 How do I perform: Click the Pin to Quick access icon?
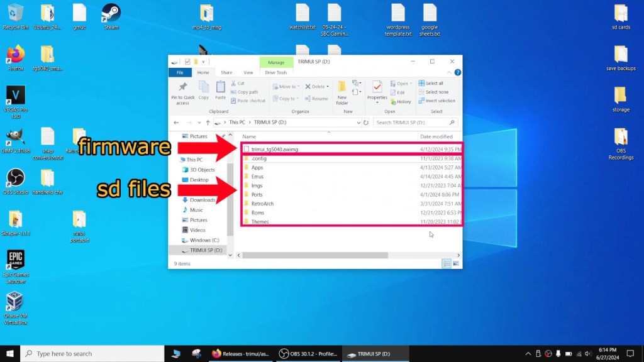pos(182,92)
